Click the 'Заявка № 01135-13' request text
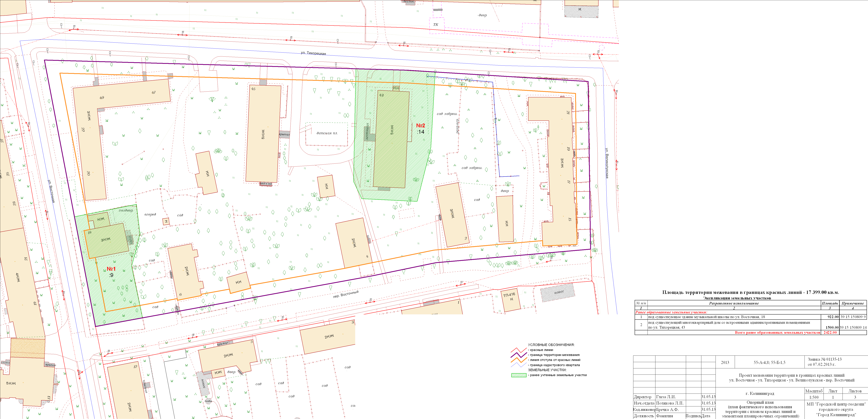 point(824,359)
